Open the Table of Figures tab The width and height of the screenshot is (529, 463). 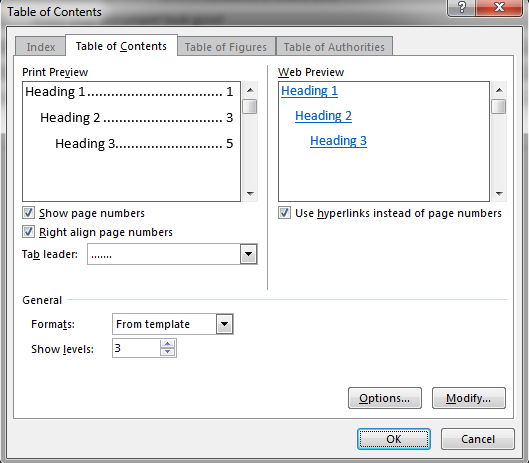pyautogui.click(x=226, y=47)
